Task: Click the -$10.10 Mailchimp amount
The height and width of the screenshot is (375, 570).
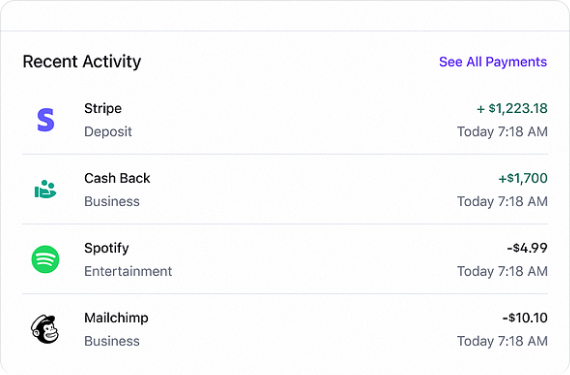Action: tap(525, 318)
